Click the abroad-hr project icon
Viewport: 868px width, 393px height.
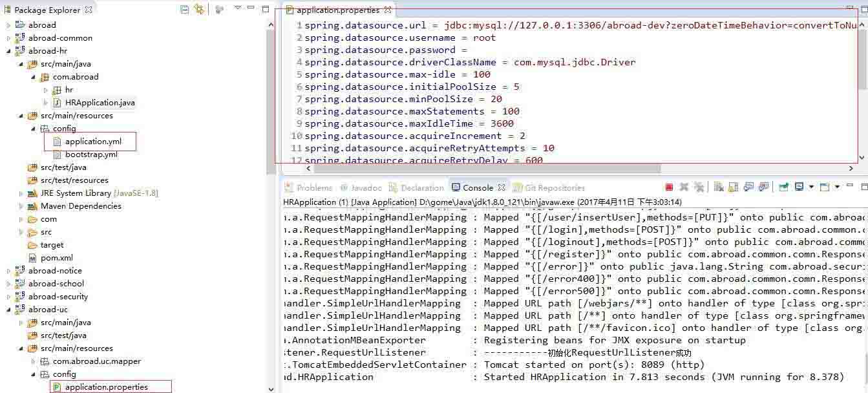coord(20,51)
